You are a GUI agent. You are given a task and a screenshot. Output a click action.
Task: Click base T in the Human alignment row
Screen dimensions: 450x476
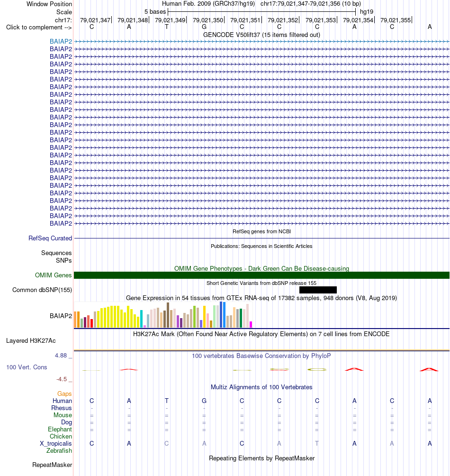[167, 401]
